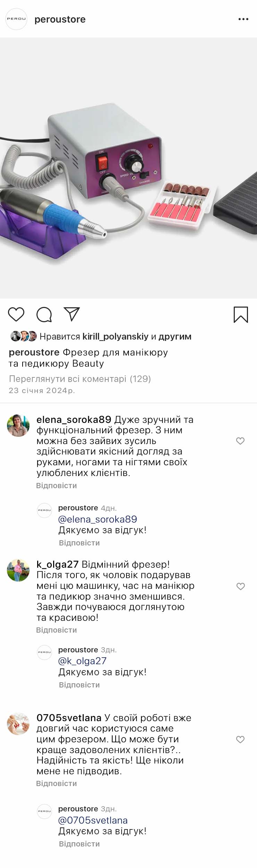Save post with bookmark icon
Screen dimensions: 257x868
coord(241,314)
